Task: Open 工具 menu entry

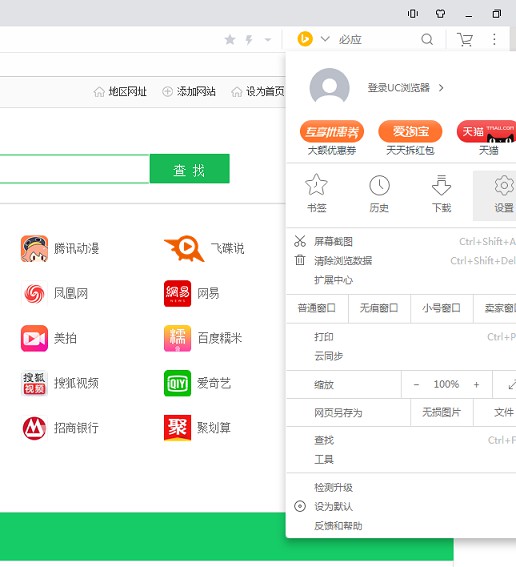Action: click(x=324, y=459)
